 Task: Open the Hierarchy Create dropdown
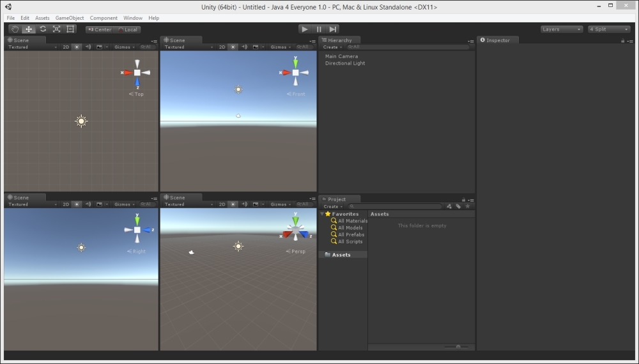coord(332,47)
